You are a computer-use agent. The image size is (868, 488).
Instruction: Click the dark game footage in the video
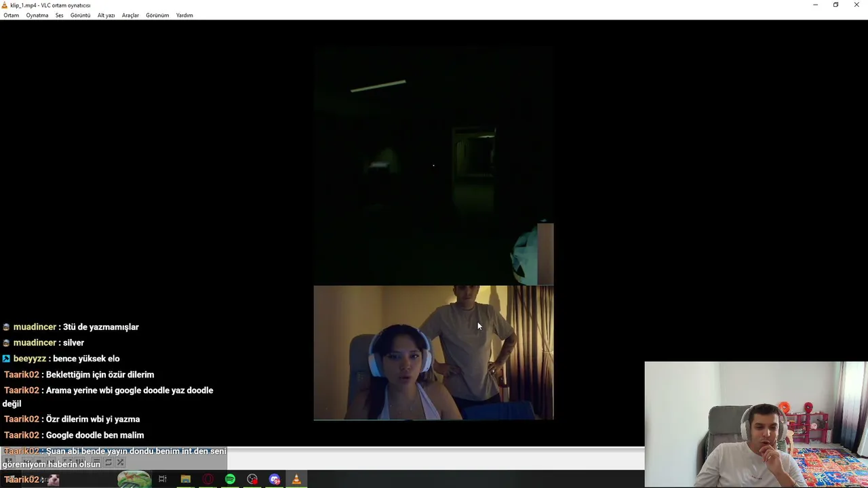[433, 166]
